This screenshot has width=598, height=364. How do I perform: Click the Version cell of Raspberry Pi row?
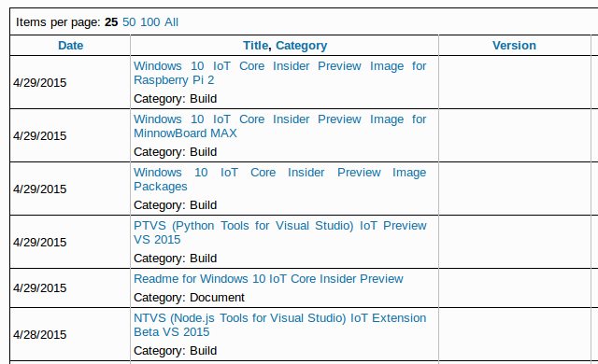(x=515, y=82)
